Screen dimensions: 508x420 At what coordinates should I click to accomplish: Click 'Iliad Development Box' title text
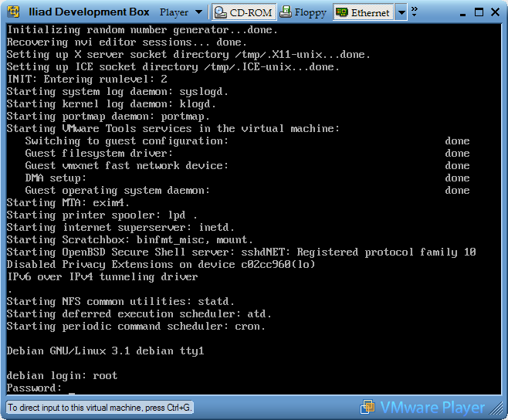[x=89, y=12]
